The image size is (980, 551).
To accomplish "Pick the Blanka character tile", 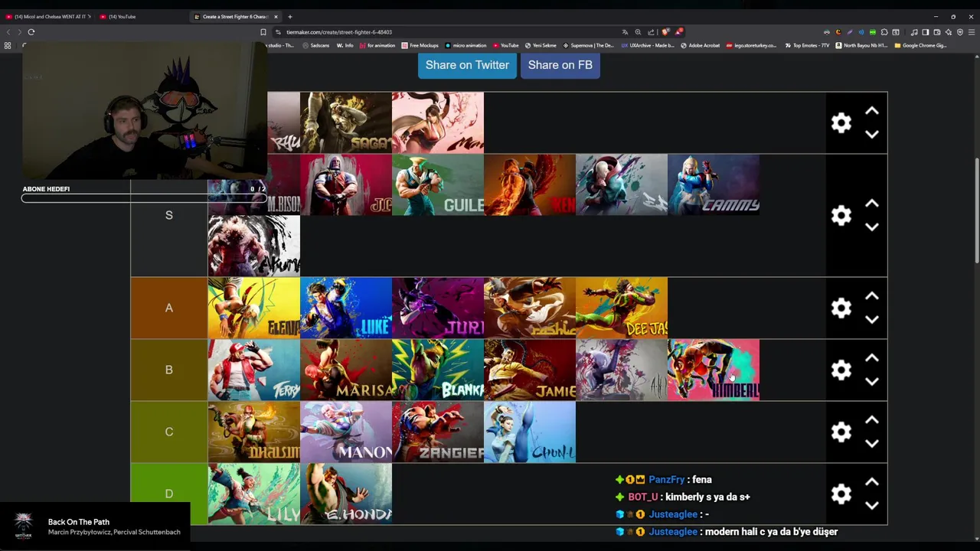I will 438,370.
